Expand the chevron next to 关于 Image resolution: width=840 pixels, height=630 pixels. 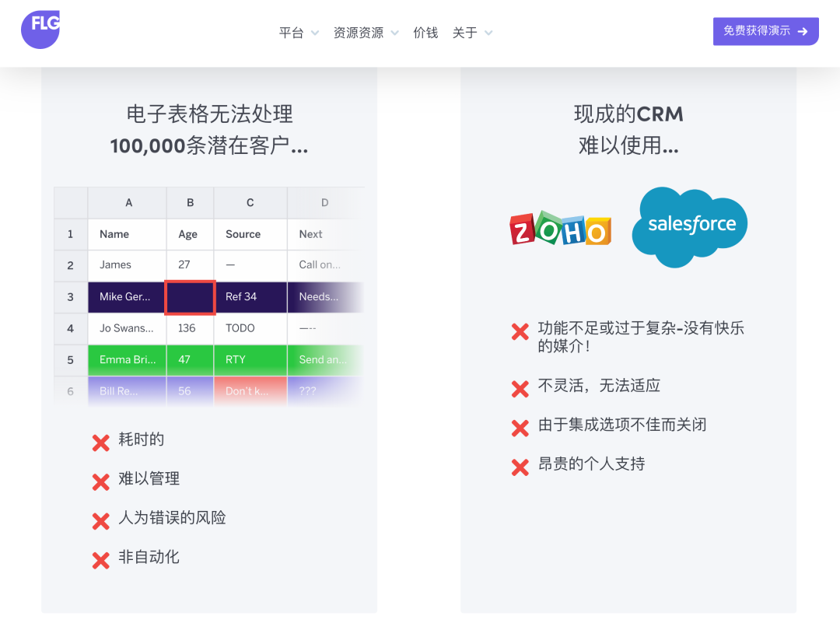pyautogui.click(x=488, y=33)
